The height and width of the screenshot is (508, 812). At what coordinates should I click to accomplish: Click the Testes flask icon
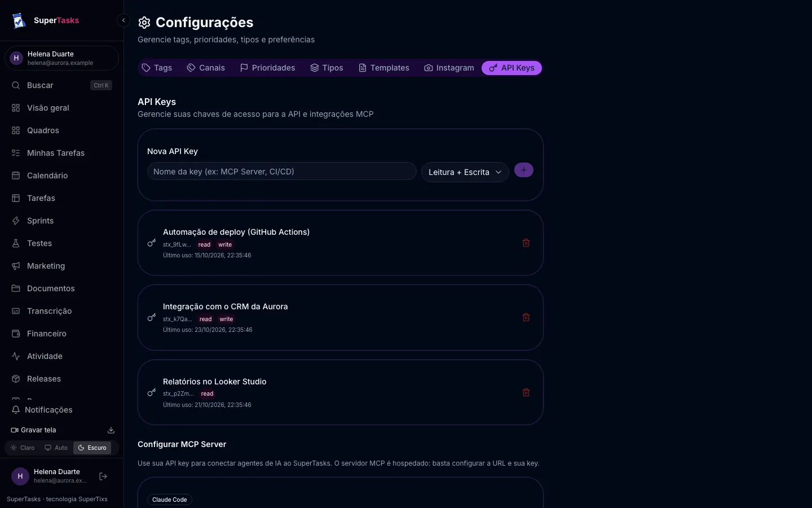point(16,243)
